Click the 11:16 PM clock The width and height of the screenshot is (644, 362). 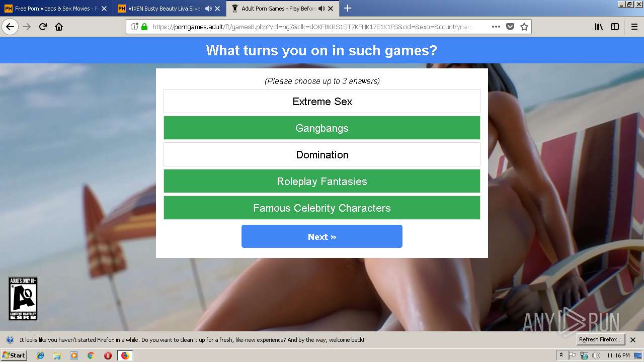(618, 355)
